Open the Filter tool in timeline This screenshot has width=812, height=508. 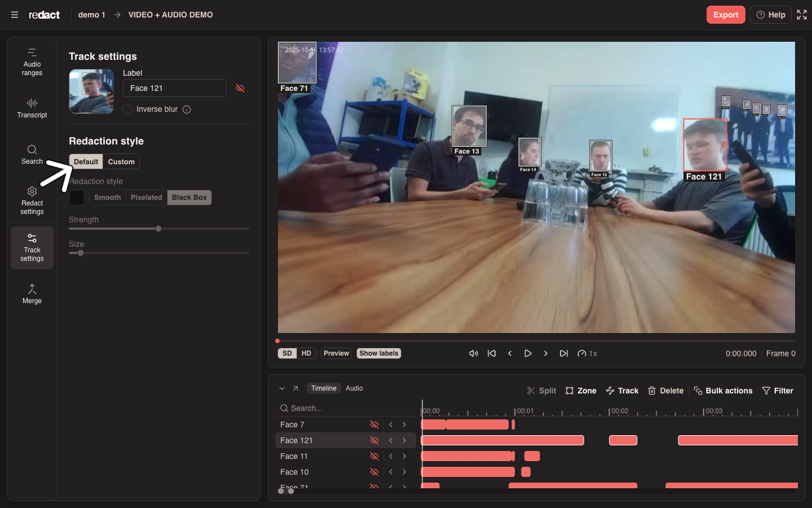(778, 391)
